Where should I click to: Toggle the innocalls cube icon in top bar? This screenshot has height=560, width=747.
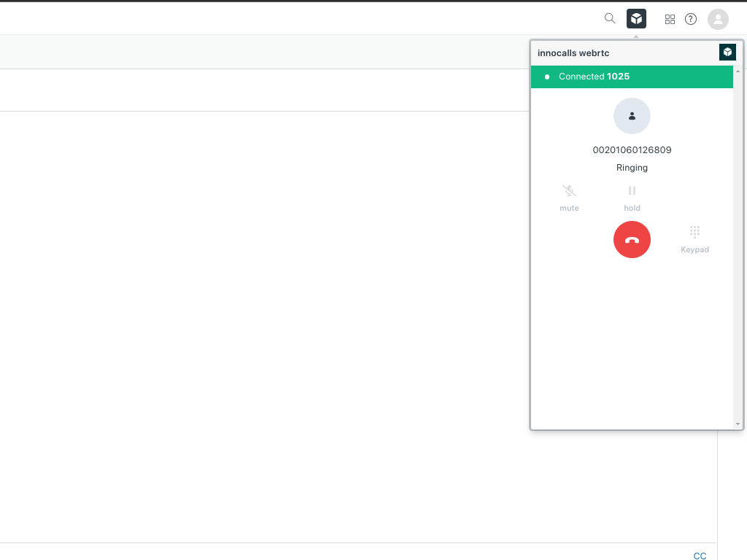click(636, 19)
